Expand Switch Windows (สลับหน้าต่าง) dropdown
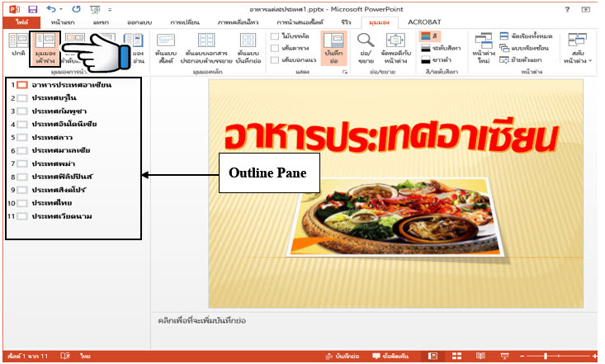This screenshot has height=364, width=605. point(577,49)
